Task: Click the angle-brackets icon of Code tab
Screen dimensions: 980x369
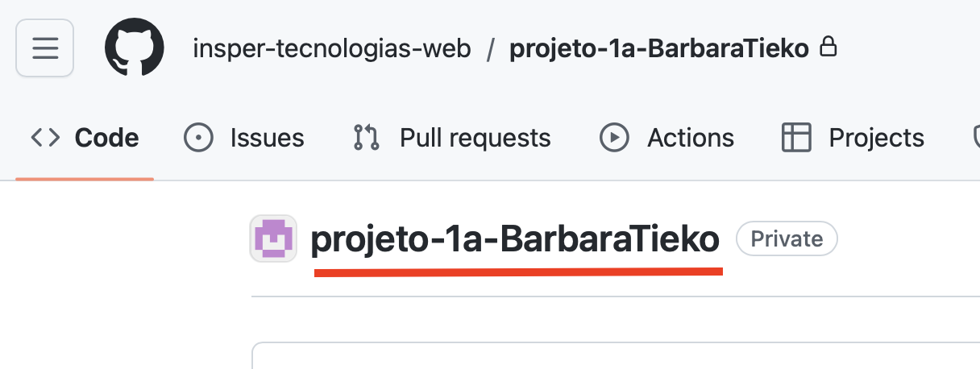Action: click(45, 138)
